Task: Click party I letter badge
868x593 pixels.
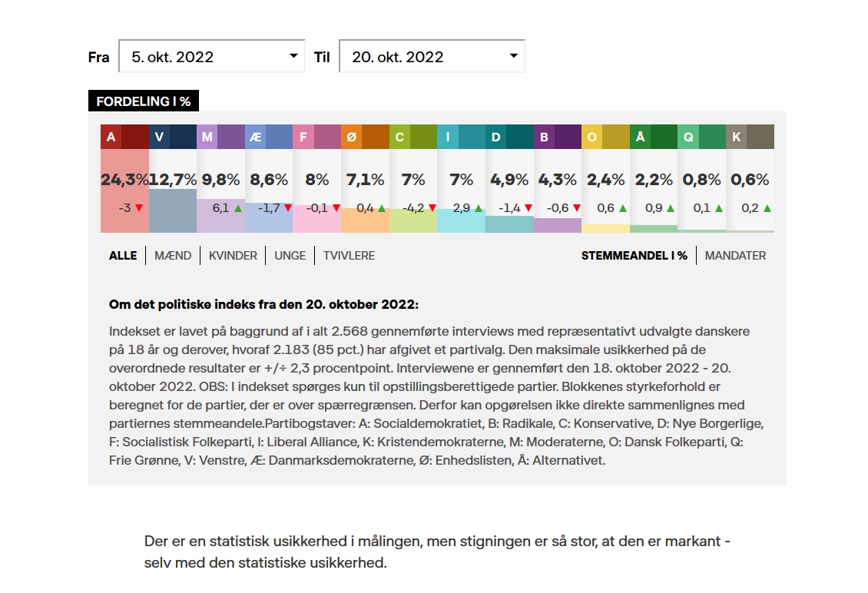Action: pos(448,137)
